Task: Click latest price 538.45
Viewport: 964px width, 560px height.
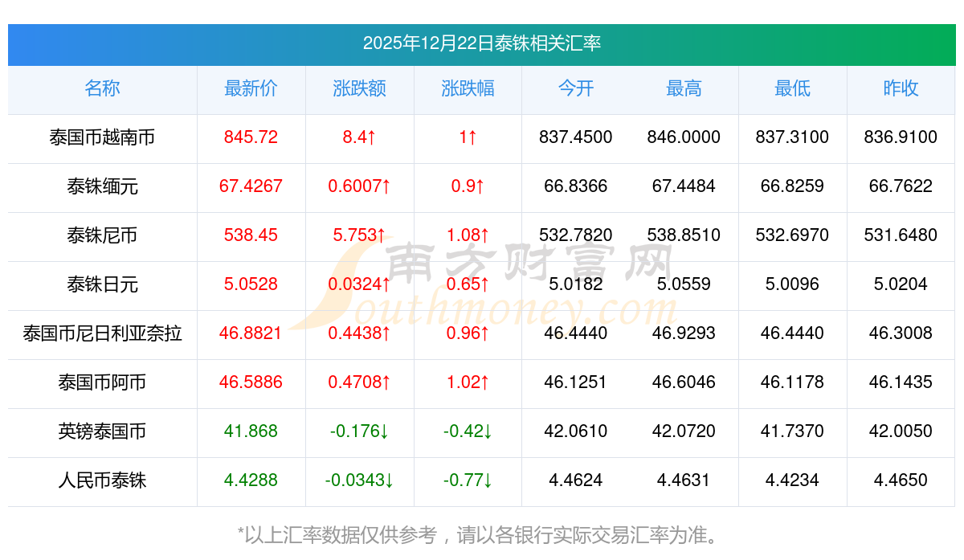Action: point(251,236)
